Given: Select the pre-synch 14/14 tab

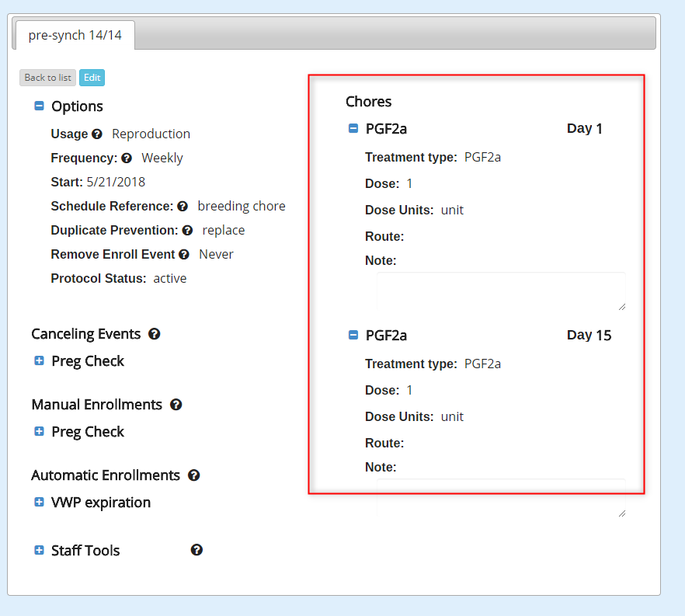Looking at the screenshot, I should (75, 35).
